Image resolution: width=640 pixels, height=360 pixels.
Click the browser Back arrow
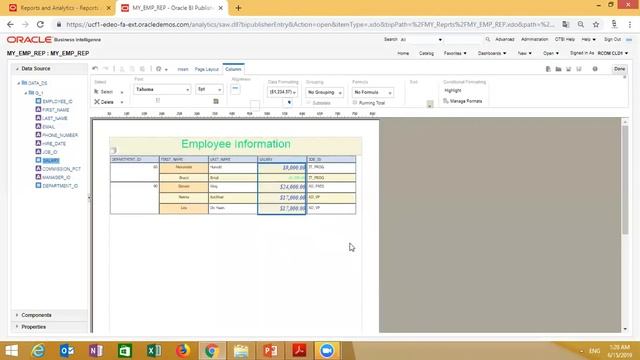click(11, 24)
